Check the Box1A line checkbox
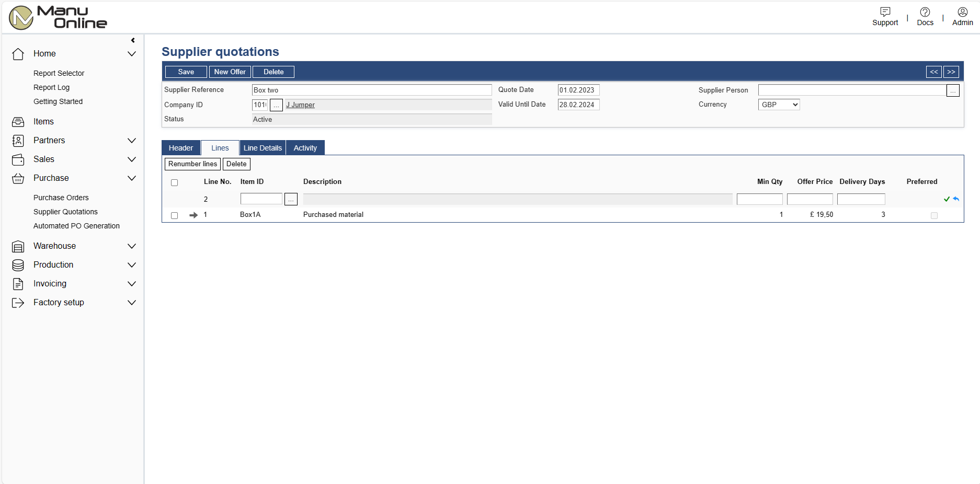Image resolution: width=980 pixels, height=484 pixels. tap(175, 215)
